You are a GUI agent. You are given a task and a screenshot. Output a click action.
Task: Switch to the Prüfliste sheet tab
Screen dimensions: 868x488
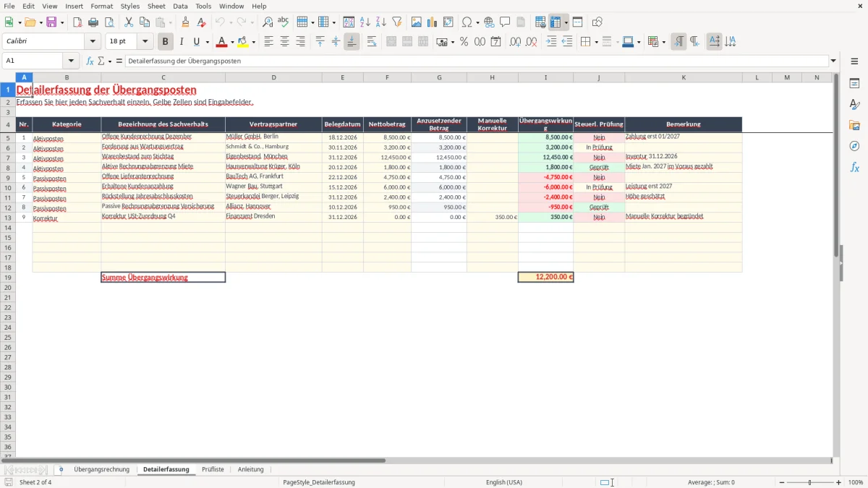(213, 469)
